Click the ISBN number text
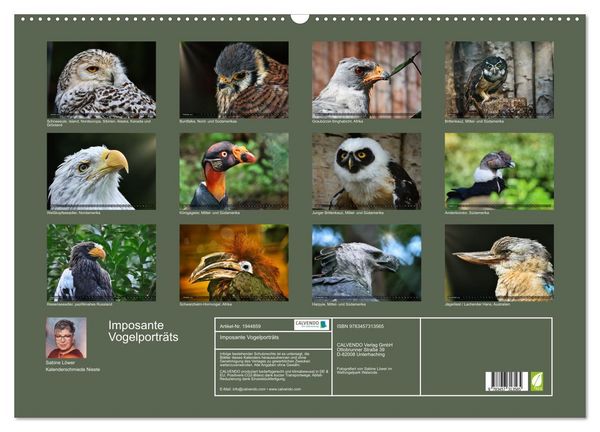The width and height of the screenshot is (600, 432). pos(360,326)
